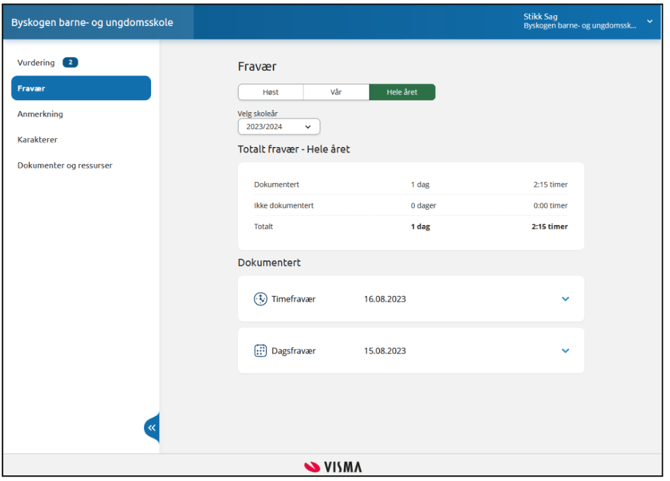Expand the Dagsfravær 15.08.2023 entry
Image resolution: width=670 pixels, height=481 pixels.
tap(565, 351)
